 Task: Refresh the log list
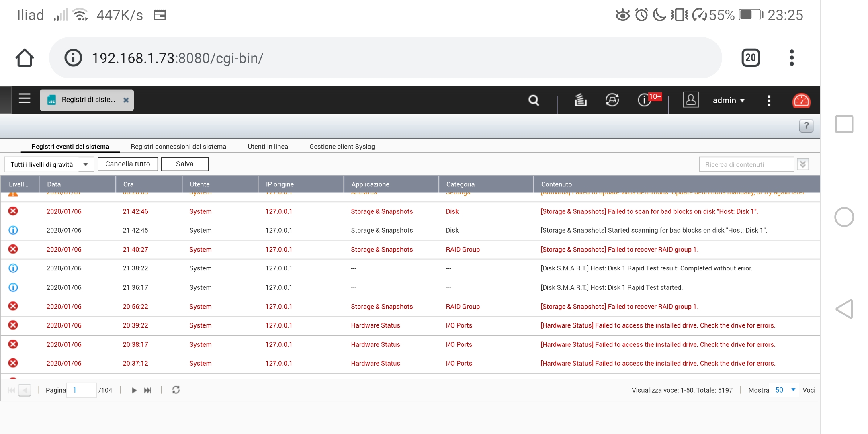click(176, 390)
